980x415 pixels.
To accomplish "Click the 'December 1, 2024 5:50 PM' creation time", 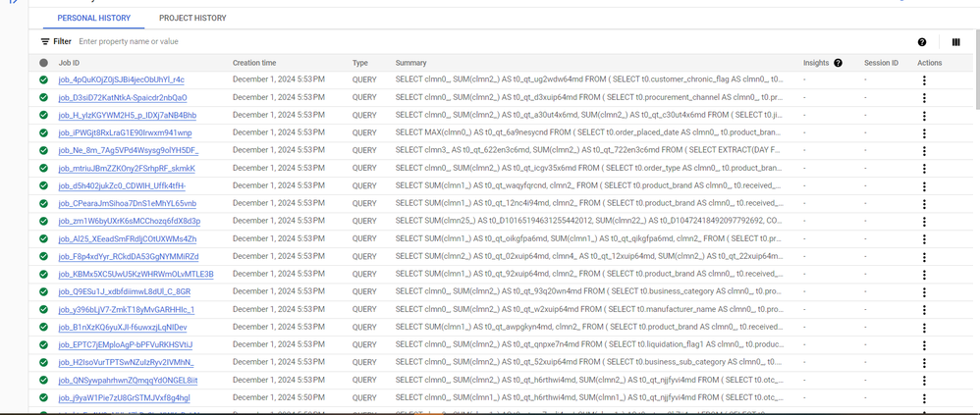I will (x=279, y=397).
